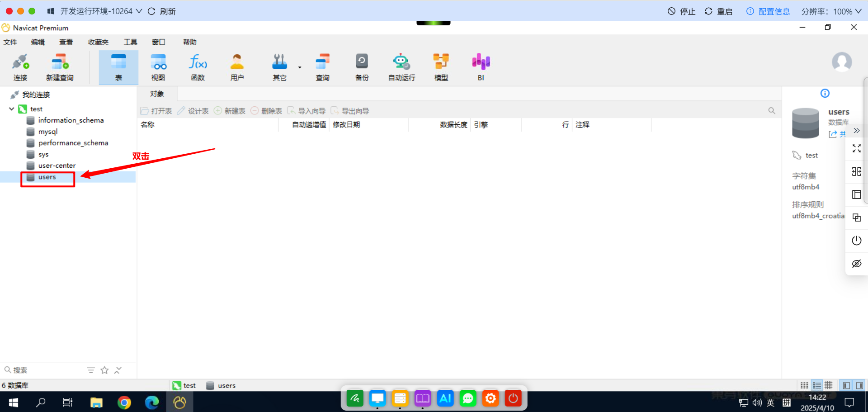Collapse the test connection tree node
This screenshot has height=412, width=868.
coord(11,109)
